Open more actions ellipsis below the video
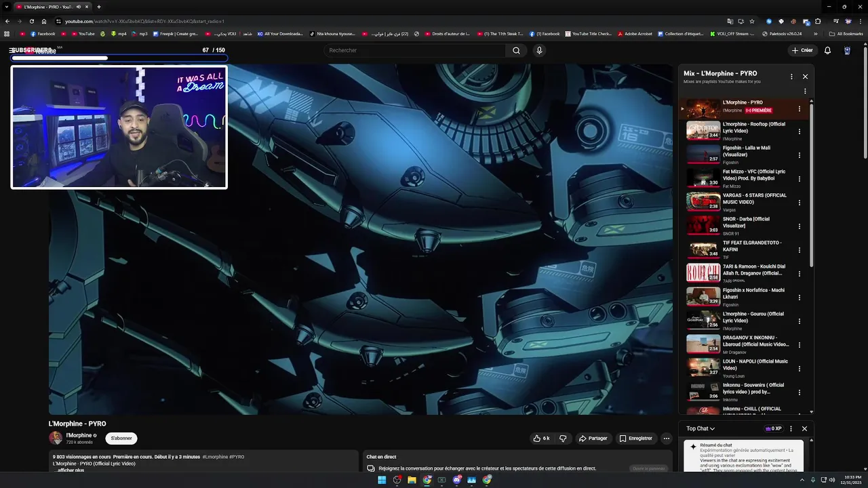This screenshot has width=868, height=488. (x=666, y=439)
